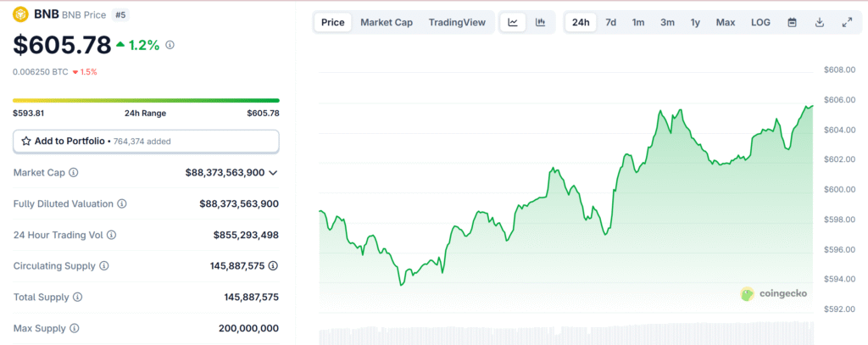The height and width of the screenshot is (345, 868).
Task: Select the 3m time range
Action: coord(667,23)
